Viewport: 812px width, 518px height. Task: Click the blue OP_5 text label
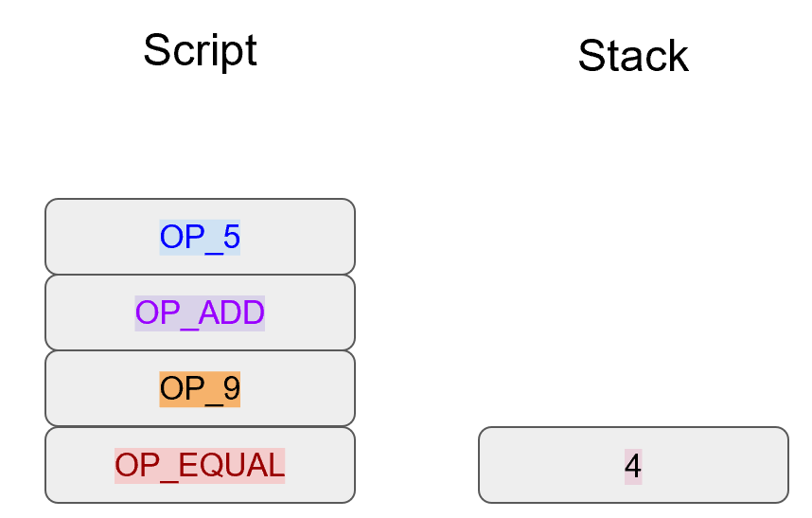pyautogui.click(x=200, y=237)
